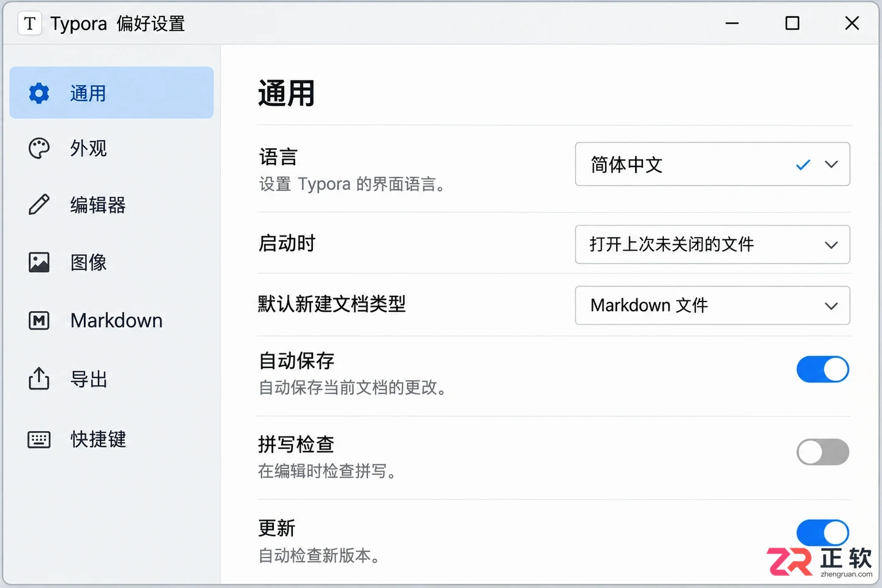Click the palette icon for 外观

click(x=39, y=148)
